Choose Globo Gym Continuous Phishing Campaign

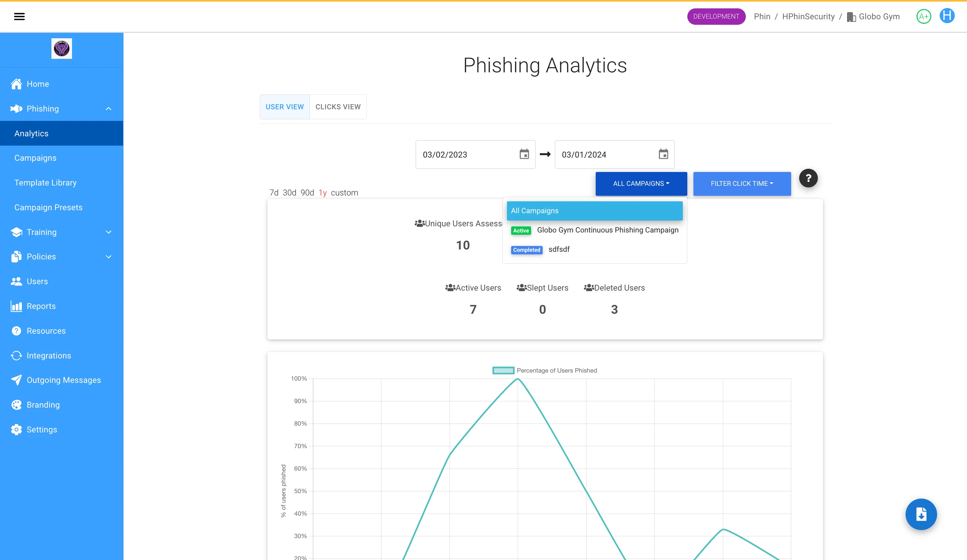(x=594, y=230)
